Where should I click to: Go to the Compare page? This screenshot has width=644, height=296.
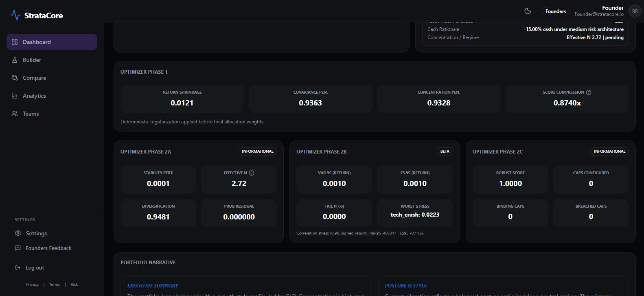[52, 78]
